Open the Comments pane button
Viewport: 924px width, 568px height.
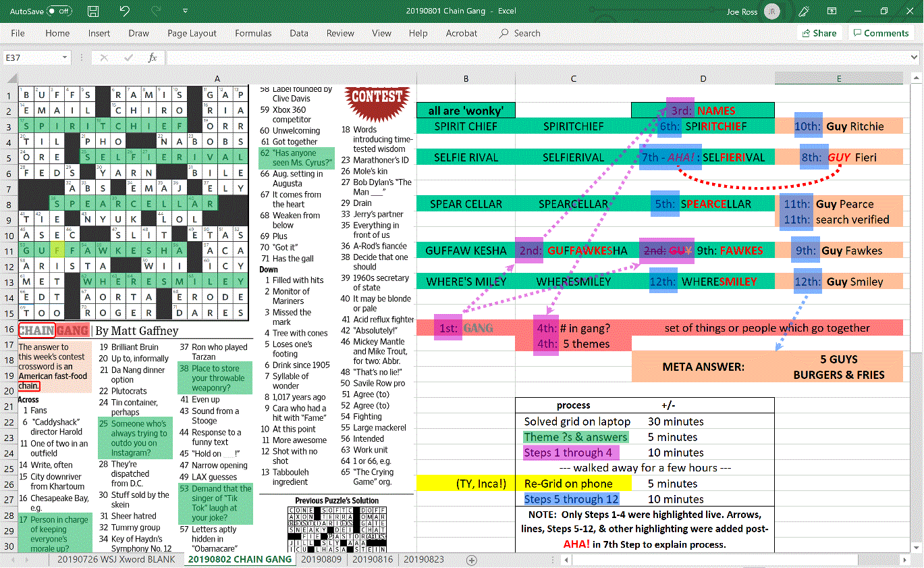click(880, 33)
